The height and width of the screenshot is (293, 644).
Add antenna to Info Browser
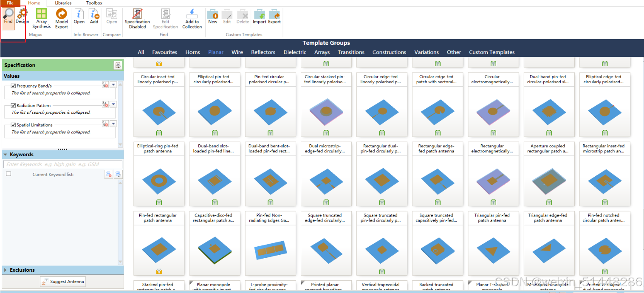pos(94,16)
